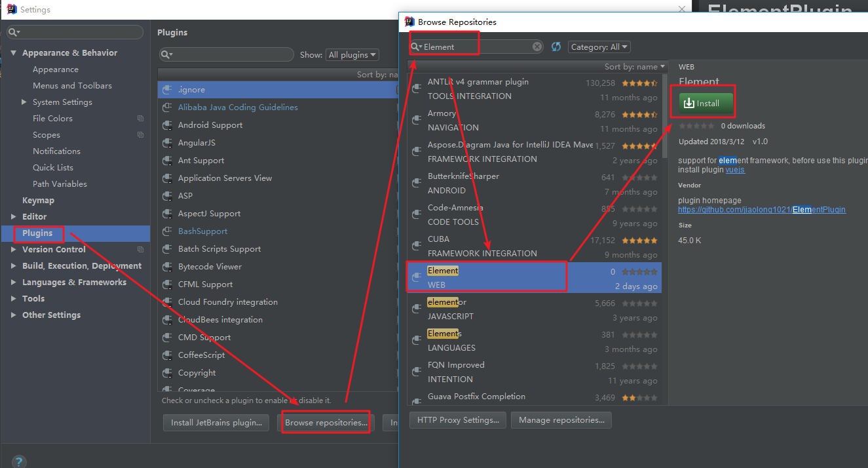Click the project-level icon beside Version Control
868x468 pixels.
[x=140, y=249]
